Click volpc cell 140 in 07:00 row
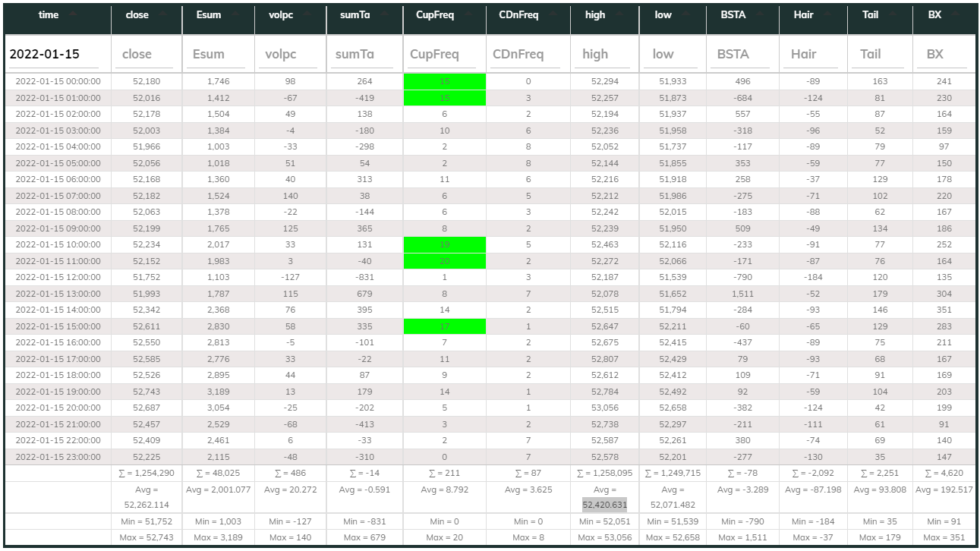The height and width of the screenshot is (551, 980). (x=291, y=196)
